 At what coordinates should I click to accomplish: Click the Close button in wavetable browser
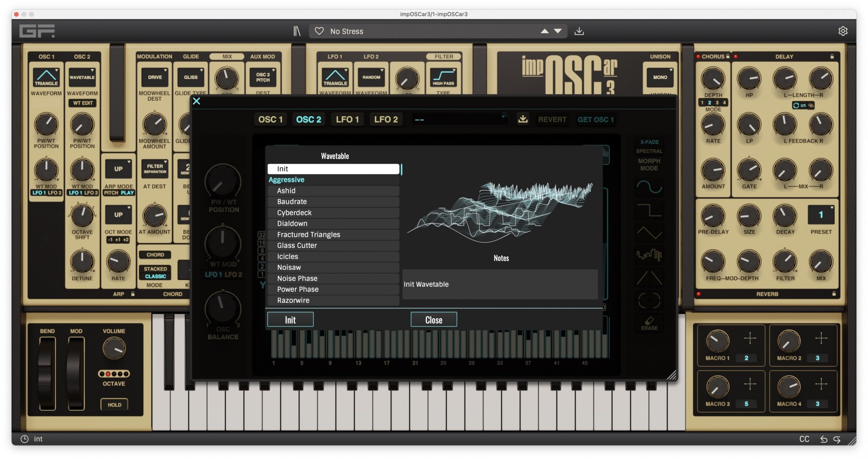pyautogui.click(x=434, y=320)
